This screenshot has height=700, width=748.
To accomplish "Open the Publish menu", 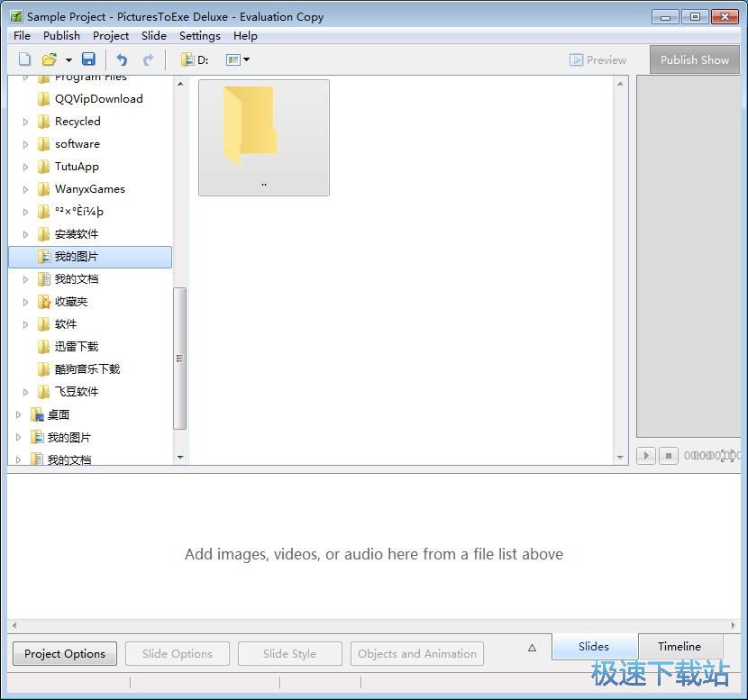I will pyautogui.click(x=61, y=36).
